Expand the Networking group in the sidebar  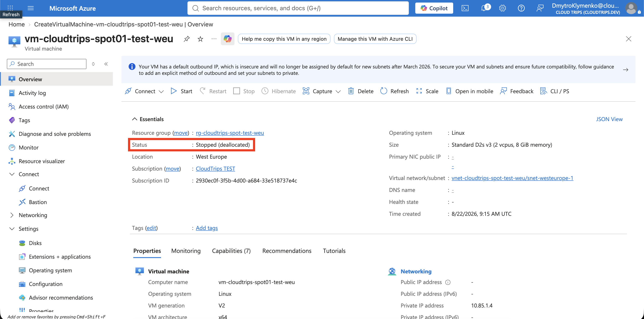click(12, 215)
